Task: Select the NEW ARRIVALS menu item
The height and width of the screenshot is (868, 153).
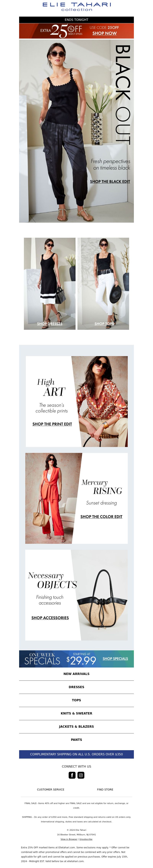Action: 76,674
